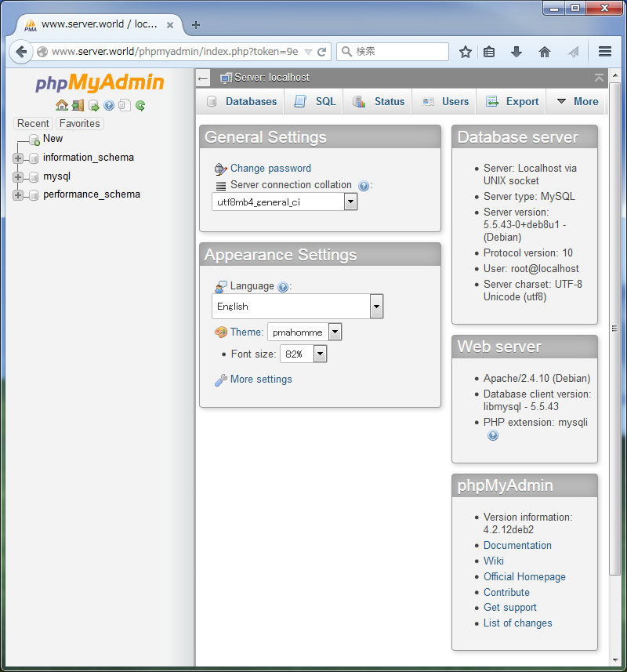Click the Change password link
627x672 pixels.
point(270,169)
